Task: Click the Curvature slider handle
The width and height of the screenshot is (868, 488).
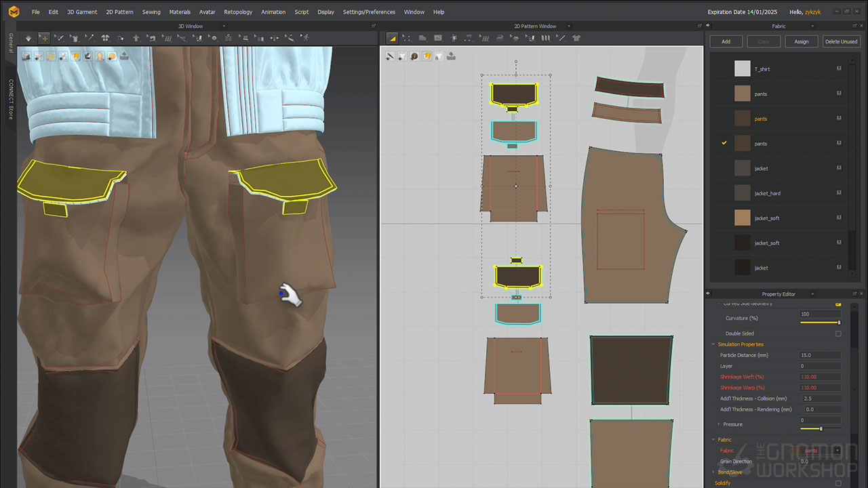Action: click(x=839, y=323)
